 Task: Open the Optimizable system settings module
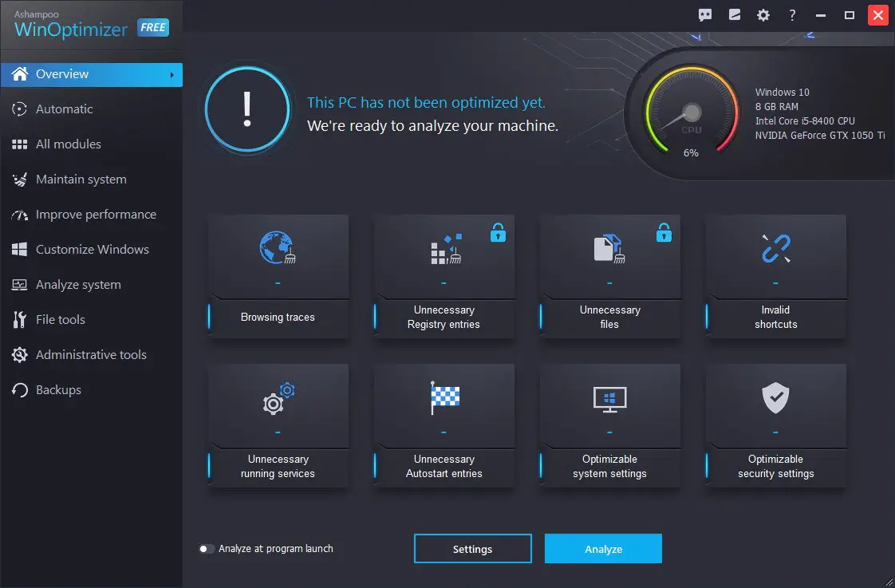[x=609, y=425]
